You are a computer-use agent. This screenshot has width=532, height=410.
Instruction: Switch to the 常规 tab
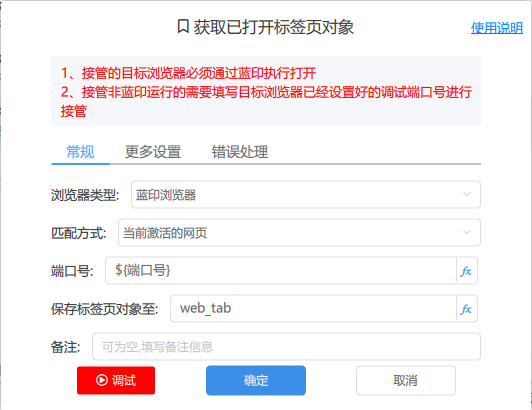click(x=80, y=152)
